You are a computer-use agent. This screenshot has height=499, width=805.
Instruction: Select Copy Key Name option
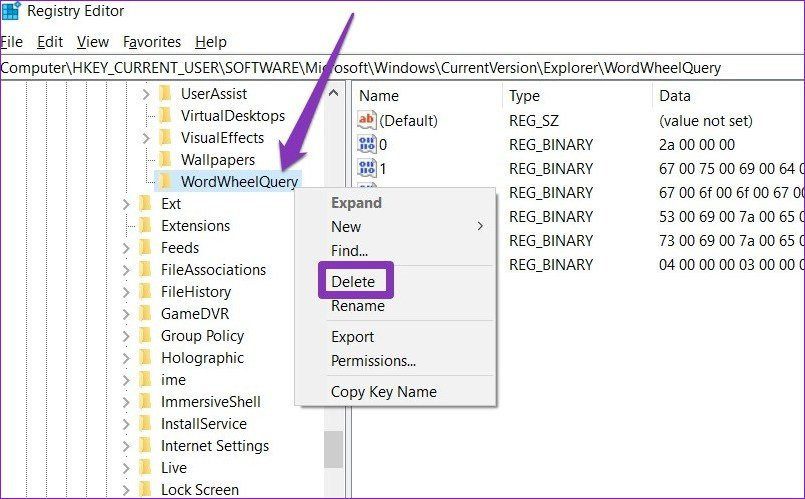pos(384,392)
